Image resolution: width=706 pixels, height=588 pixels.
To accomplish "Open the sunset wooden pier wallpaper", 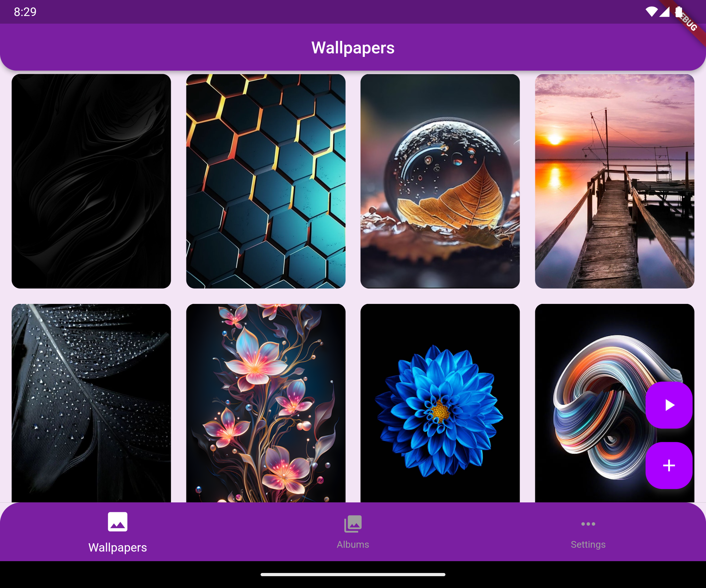I will (614, 181).
